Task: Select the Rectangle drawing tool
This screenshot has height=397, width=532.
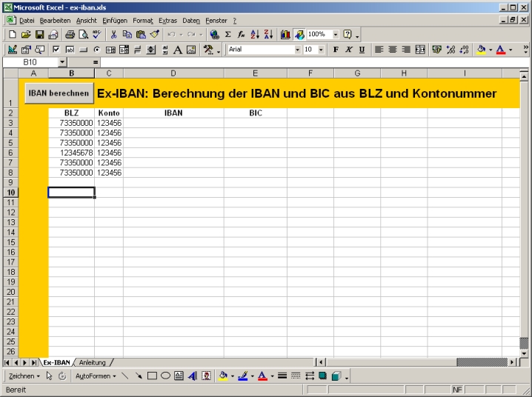Action: click(152, 376)
